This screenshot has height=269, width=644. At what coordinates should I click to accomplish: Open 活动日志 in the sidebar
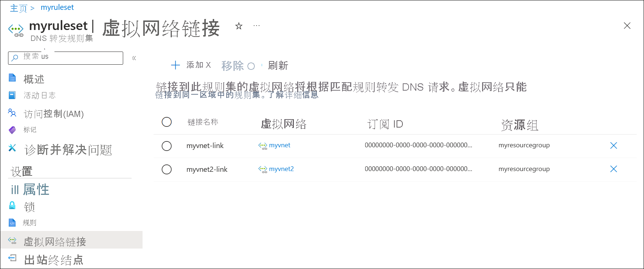[x=39, y=95]
